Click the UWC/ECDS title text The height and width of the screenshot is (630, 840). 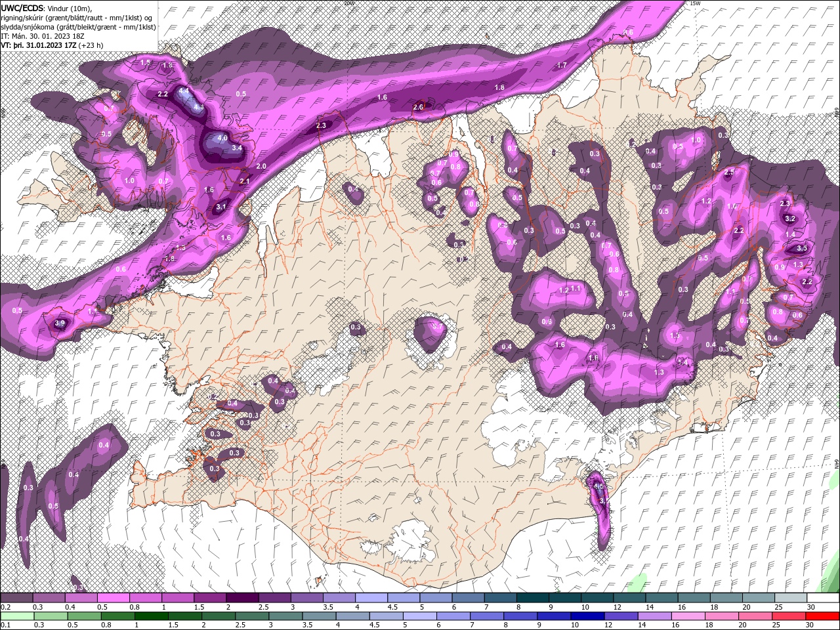(x=21, y=8)
